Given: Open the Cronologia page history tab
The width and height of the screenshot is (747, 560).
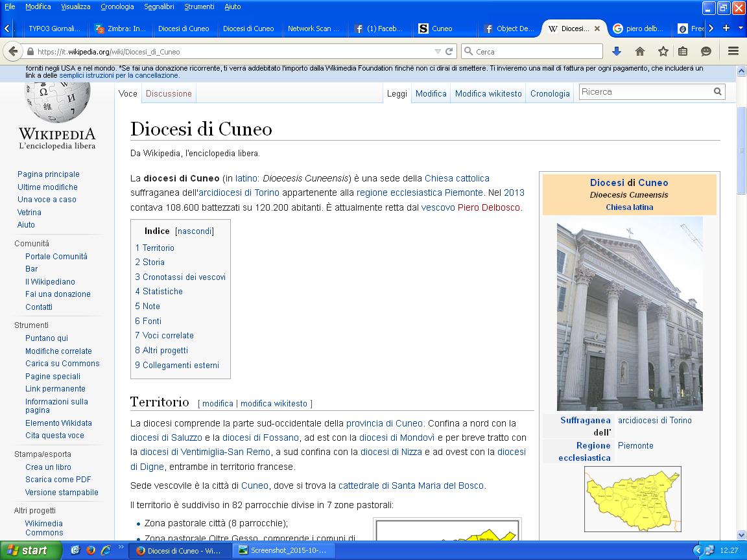Looking at the screenshot, I should coord(549,93).
